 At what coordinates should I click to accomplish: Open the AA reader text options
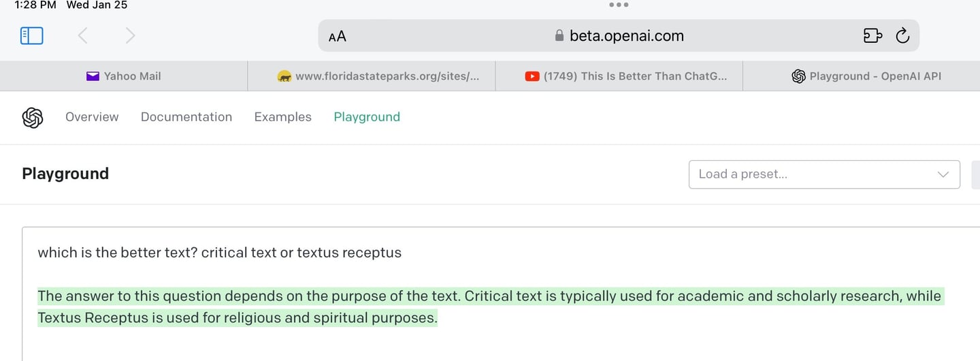click(x=338, y=36)
